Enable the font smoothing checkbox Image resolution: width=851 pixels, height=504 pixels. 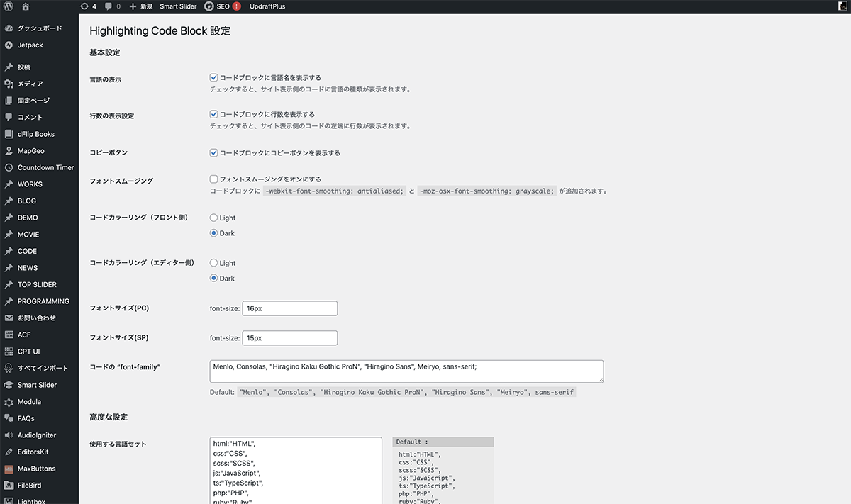pyautogui.click(x=213, y=179)
